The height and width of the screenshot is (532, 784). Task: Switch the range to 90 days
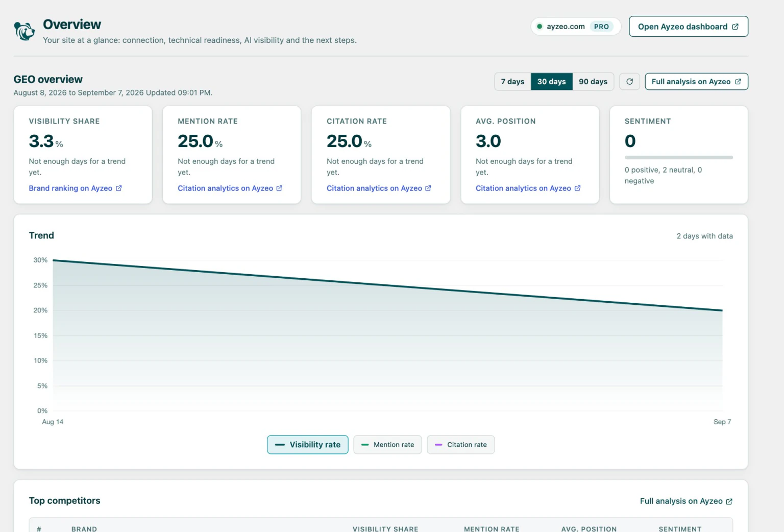593,82
